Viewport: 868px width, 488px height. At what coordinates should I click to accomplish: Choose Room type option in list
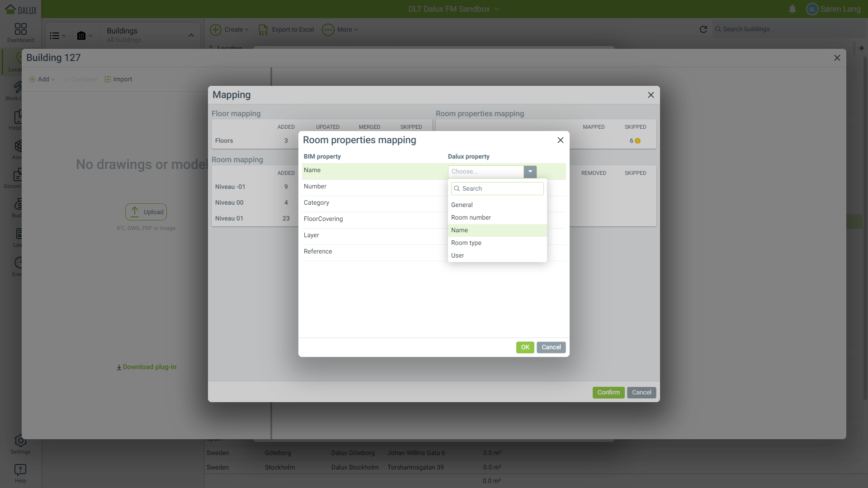point(466,243)
